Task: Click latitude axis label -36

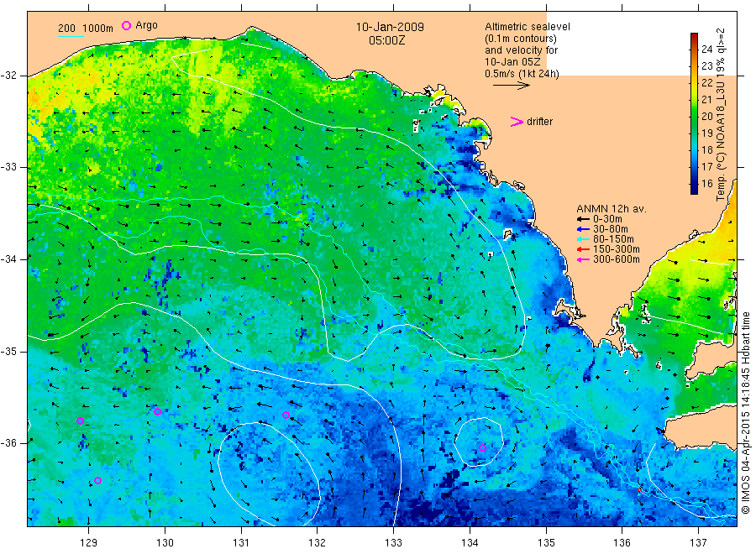Action: click(x=8, y=443)
